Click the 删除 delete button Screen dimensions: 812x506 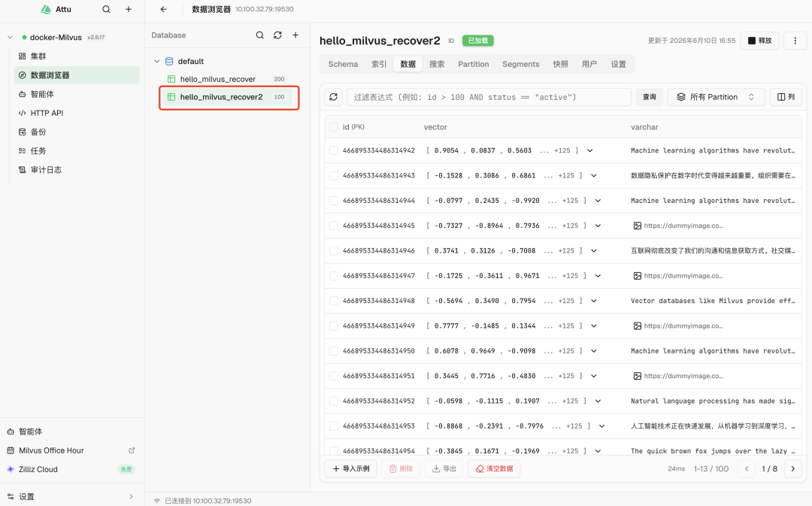[x=401, y=468]
